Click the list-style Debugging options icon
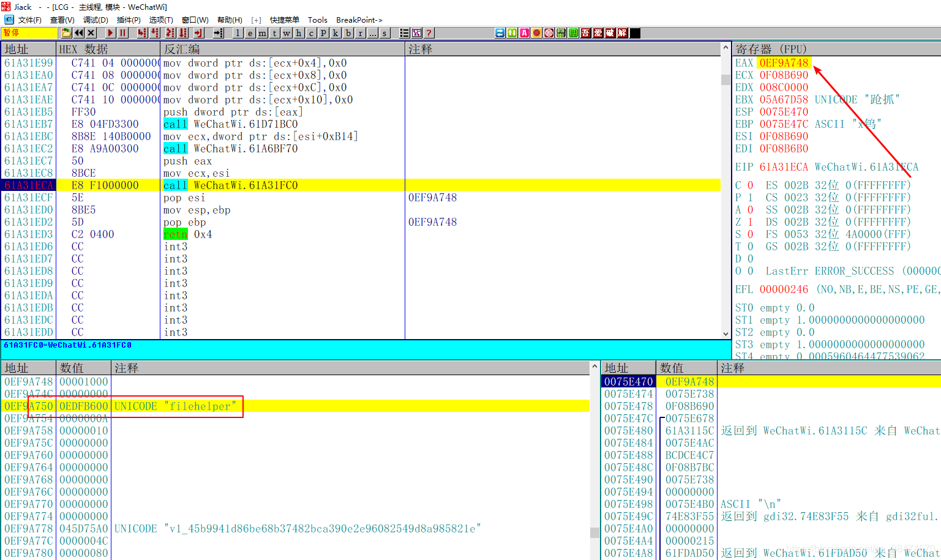 [404, 33]
